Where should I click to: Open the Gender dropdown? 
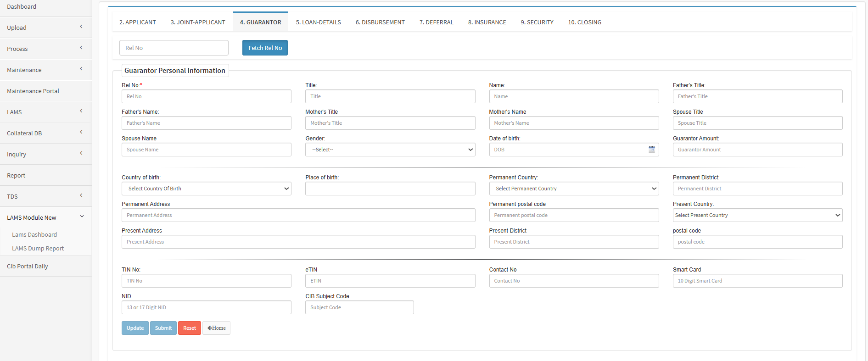point(390,150)
